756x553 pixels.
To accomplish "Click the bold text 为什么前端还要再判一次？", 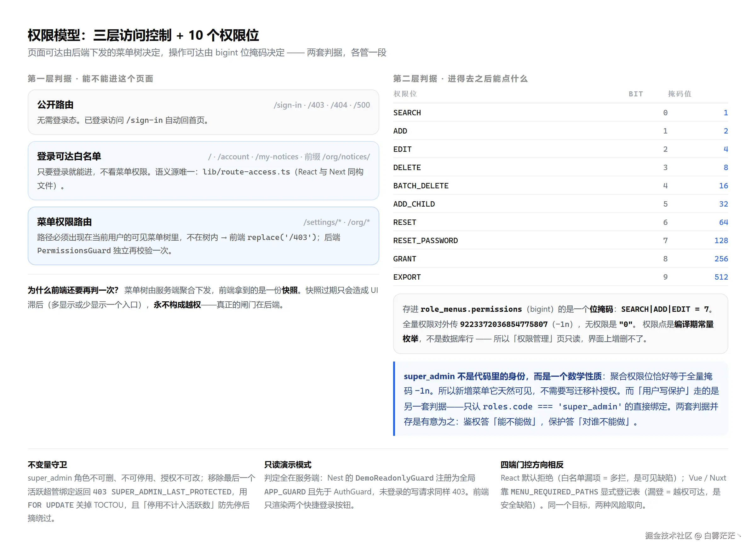I will pyautogui.click(x=73, y=290).
